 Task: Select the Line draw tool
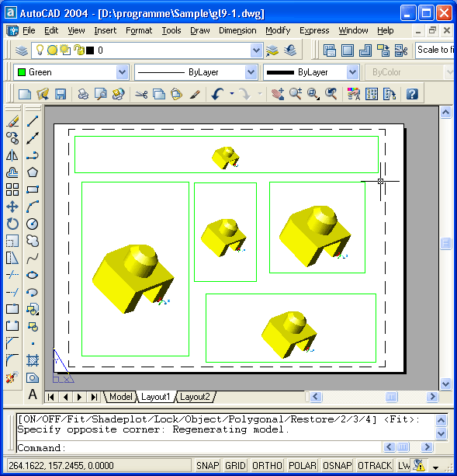[x=33, y=121]
